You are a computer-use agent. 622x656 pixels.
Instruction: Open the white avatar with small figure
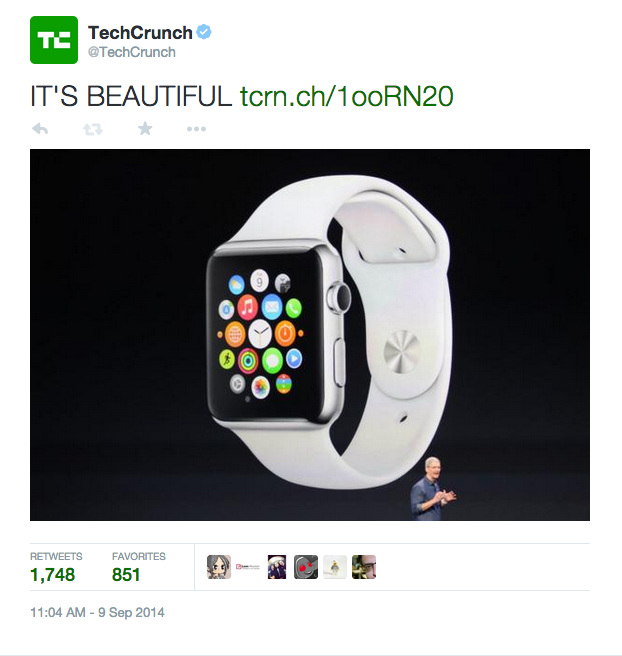coord(335,567)
